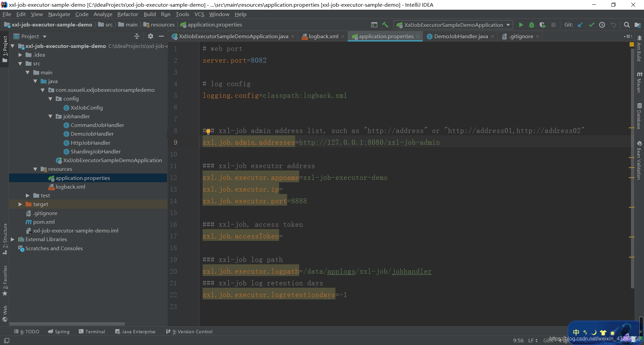Toggle the Terminal tool window
This screenshot has width=644, height=345.
(x=92, y=332)
